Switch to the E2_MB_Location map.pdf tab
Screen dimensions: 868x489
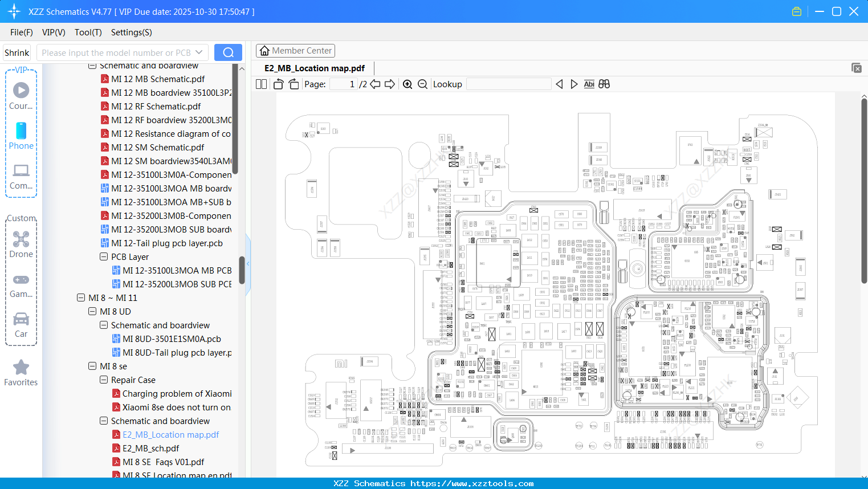(x=313, y=68)
